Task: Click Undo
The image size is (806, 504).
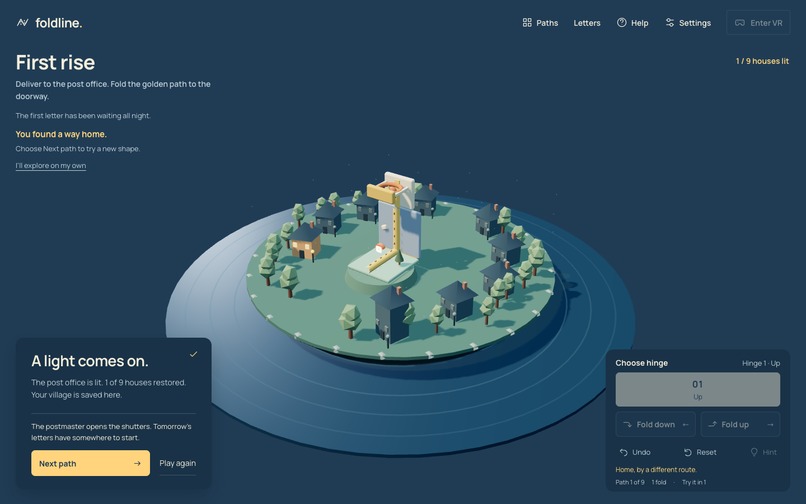Action: [635, 452]
